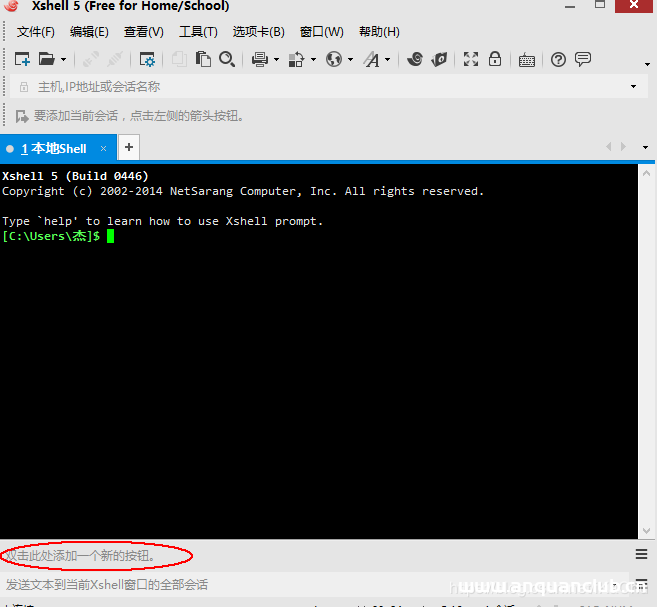This screenshot has height=607, width=657.
Task: Click the greyed-out copy icon
Action: coord(179,59)
